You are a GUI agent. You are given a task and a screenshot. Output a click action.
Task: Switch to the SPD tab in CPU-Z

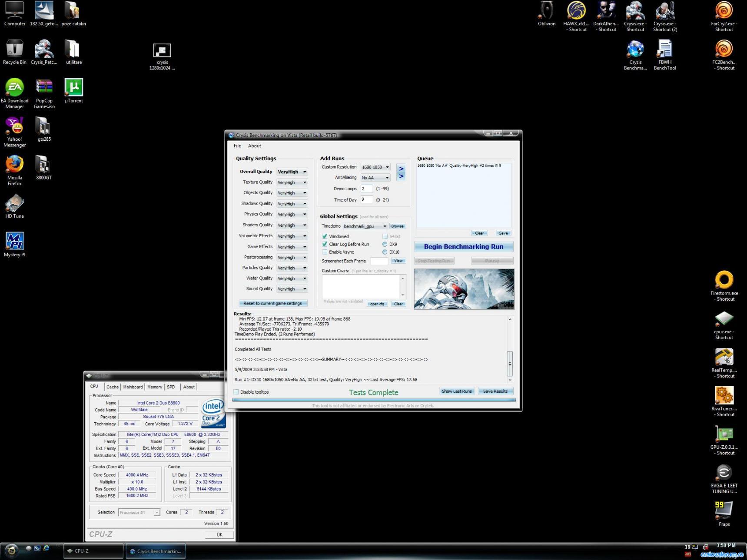171,387
